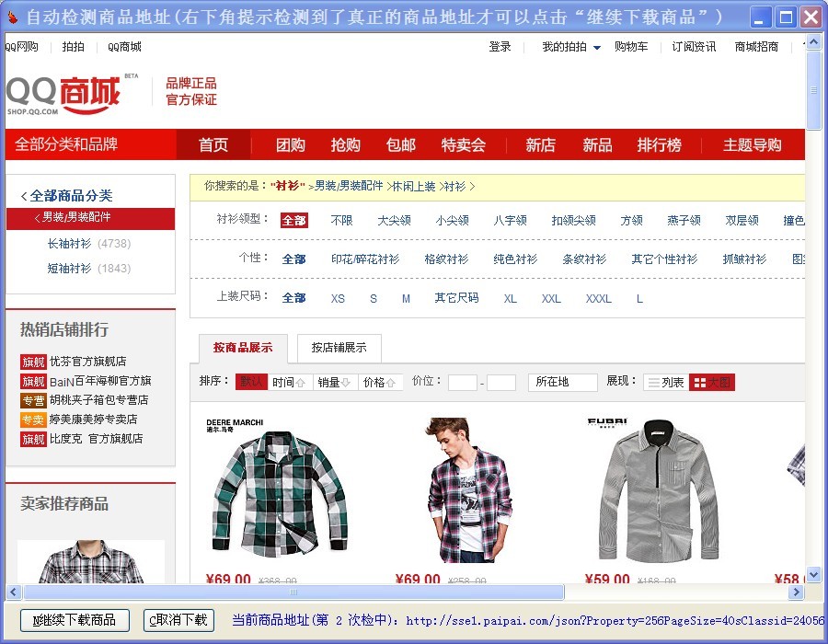Switch to large image (大图) view
The width and height of the screenshot is (828, 644).
pos(712,382)
